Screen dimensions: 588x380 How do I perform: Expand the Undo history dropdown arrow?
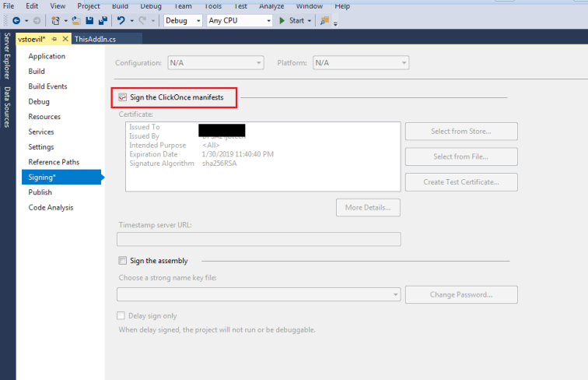point(131,21)
